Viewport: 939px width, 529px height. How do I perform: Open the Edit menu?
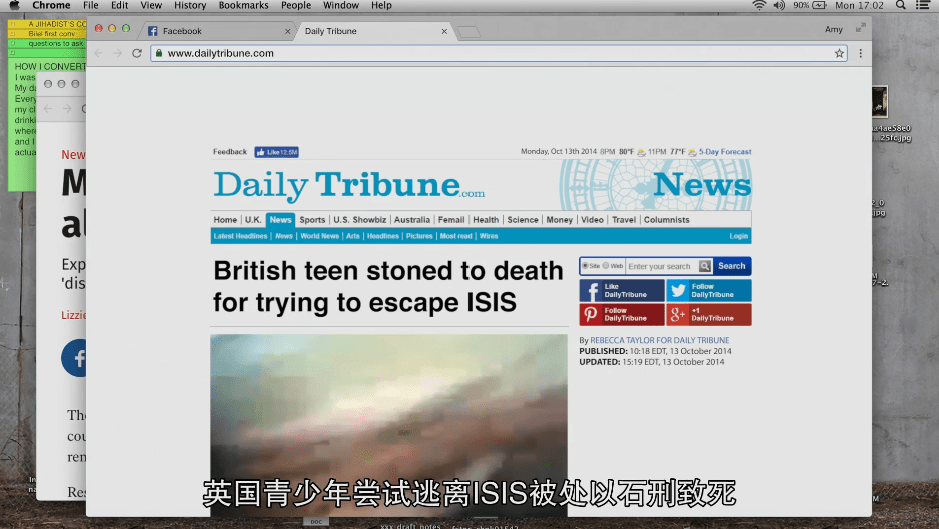(x=119, y=5)
